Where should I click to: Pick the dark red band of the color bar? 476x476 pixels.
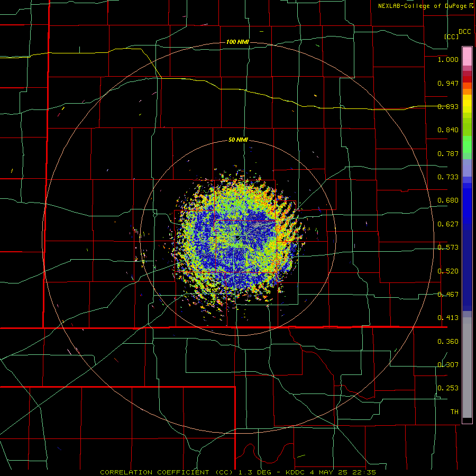467,79
